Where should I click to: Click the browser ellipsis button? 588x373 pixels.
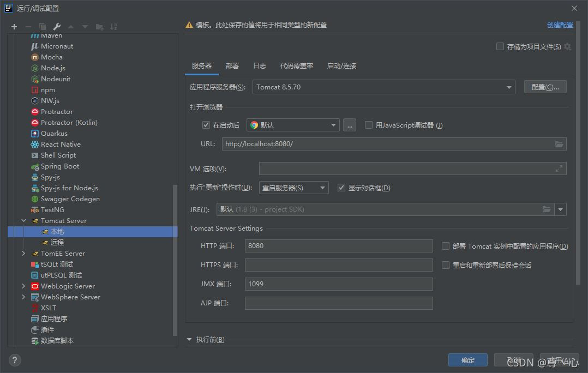click(x=350, y=125)
